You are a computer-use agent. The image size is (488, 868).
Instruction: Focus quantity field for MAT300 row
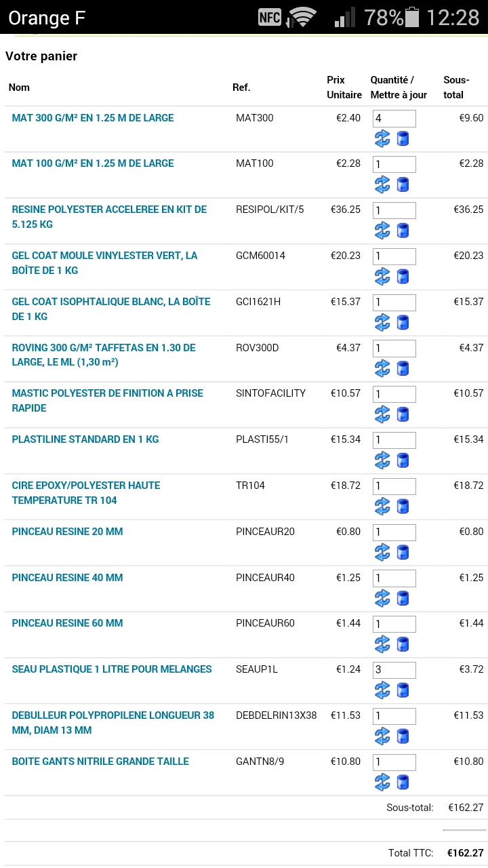pos(394,119)
